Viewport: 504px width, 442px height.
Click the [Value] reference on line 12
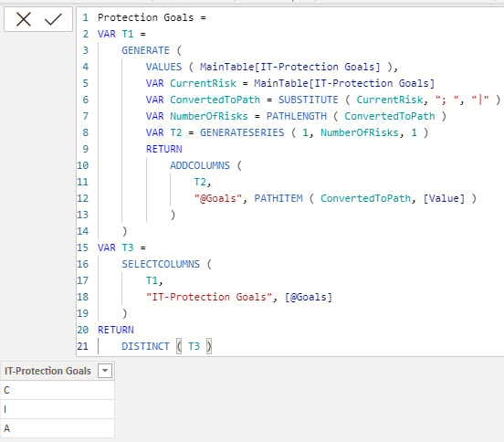[x=444, y=198]
